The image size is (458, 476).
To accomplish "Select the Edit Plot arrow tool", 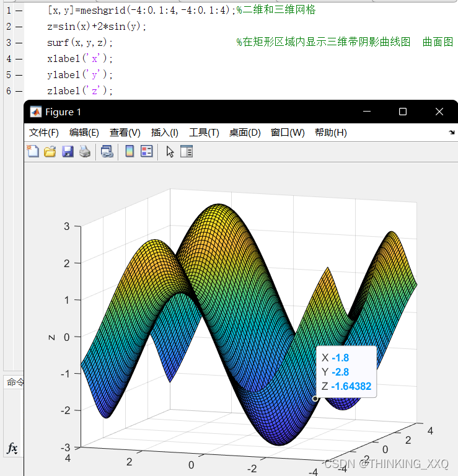I will pyautogui.click(x=170, y=151).
